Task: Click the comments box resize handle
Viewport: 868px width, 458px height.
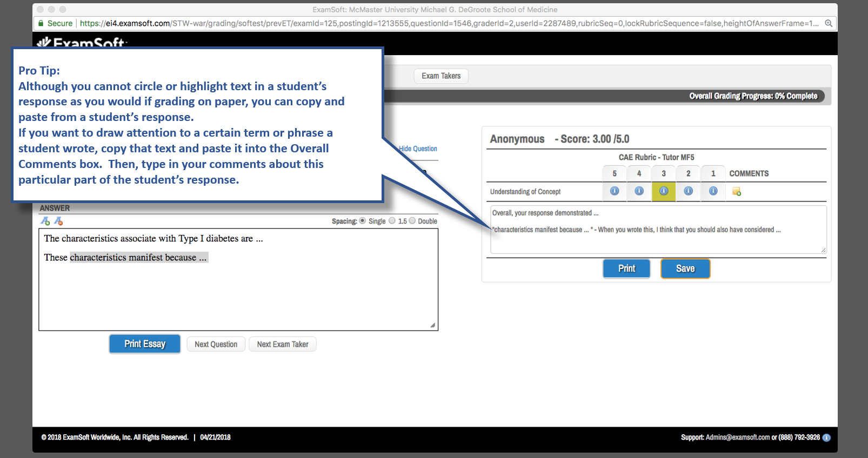Action: [823, 250]
